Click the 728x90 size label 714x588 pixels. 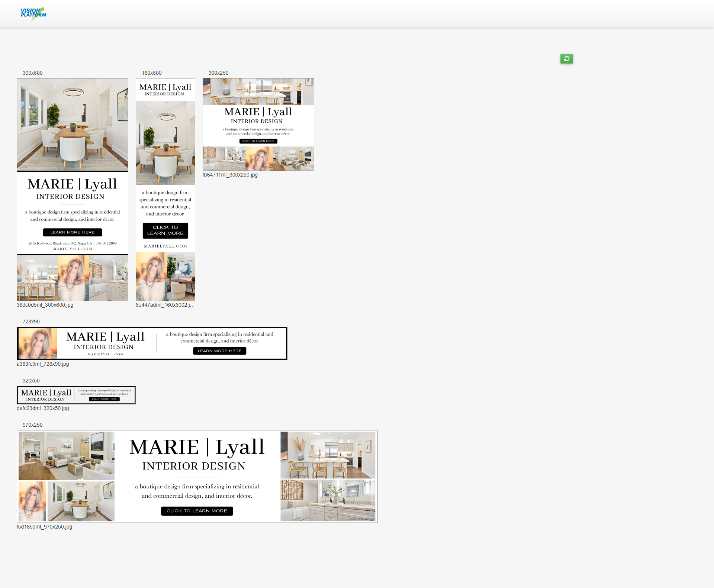pyautogui.click(x=31, y=322)
